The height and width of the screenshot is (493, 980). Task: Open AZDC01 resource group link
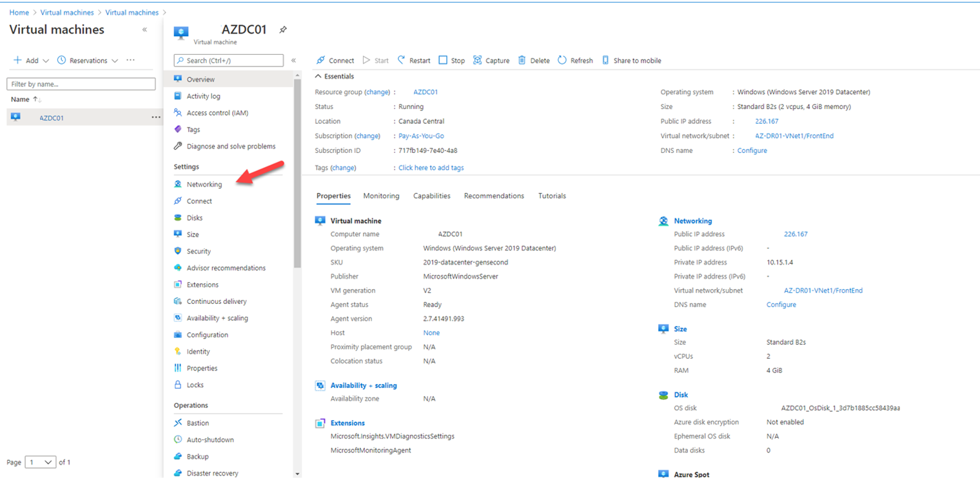click(x=426, y=92)
